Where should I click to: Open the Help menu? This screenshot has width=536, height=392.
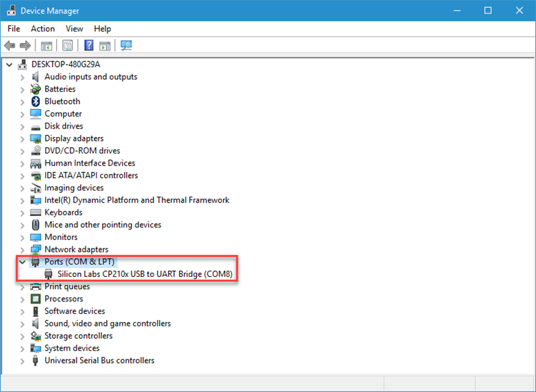(102, 29)
